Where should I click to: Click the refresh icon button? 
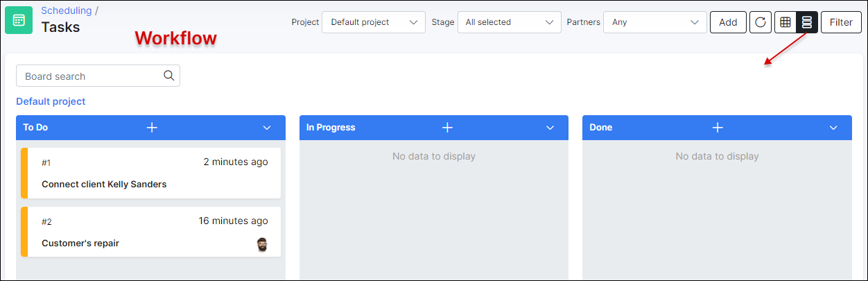[x=761, y=22]
